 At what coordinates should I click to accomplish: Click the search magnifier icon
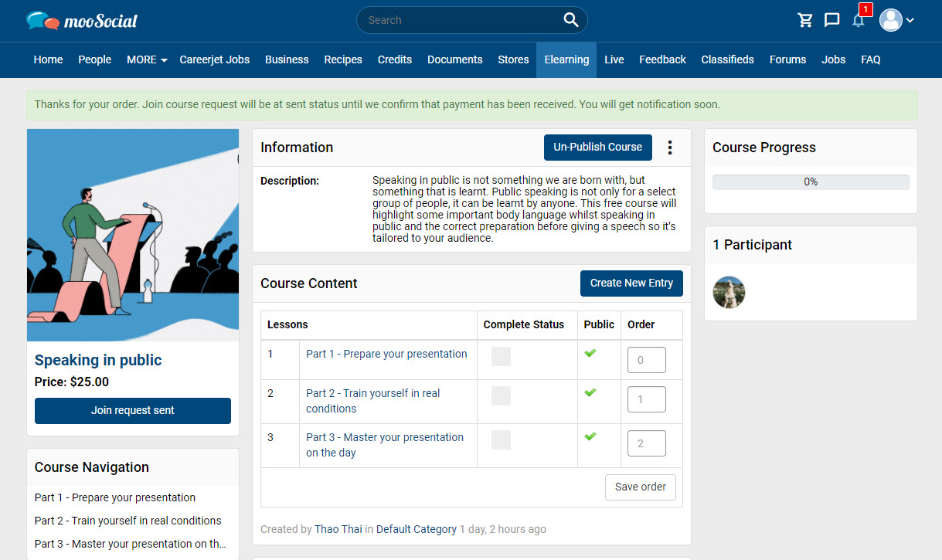[x=571, y=20]
